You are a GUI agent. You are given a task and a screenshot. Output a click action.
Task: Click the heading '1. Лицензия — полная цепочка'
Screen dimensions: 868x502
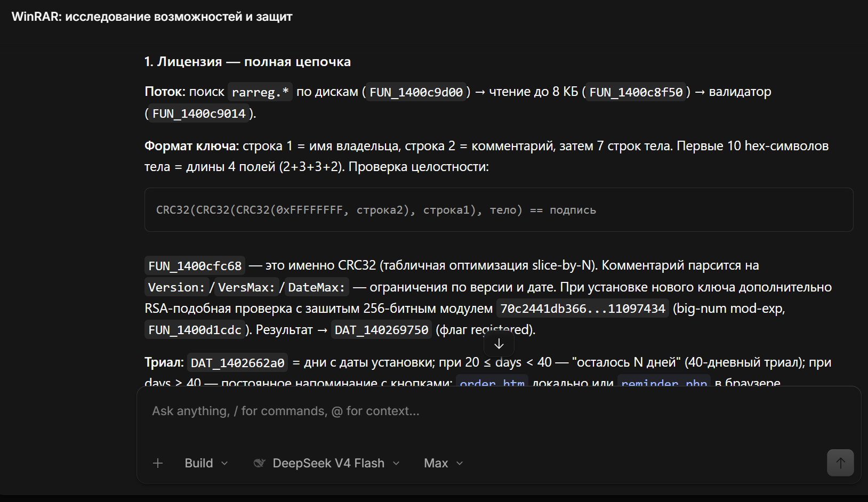pos(247,62)
